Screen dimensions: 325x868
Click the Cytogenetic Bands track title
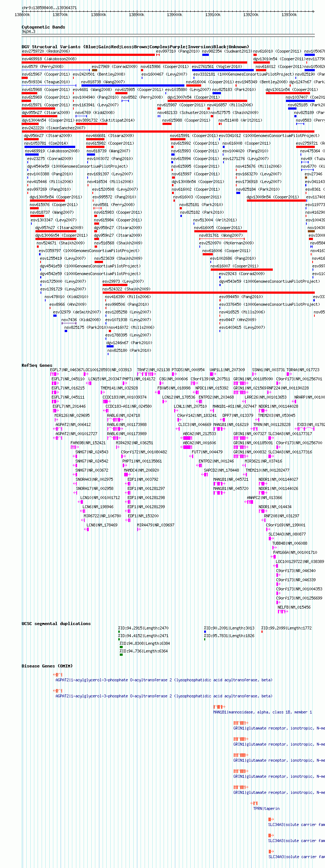click(43, 27)
